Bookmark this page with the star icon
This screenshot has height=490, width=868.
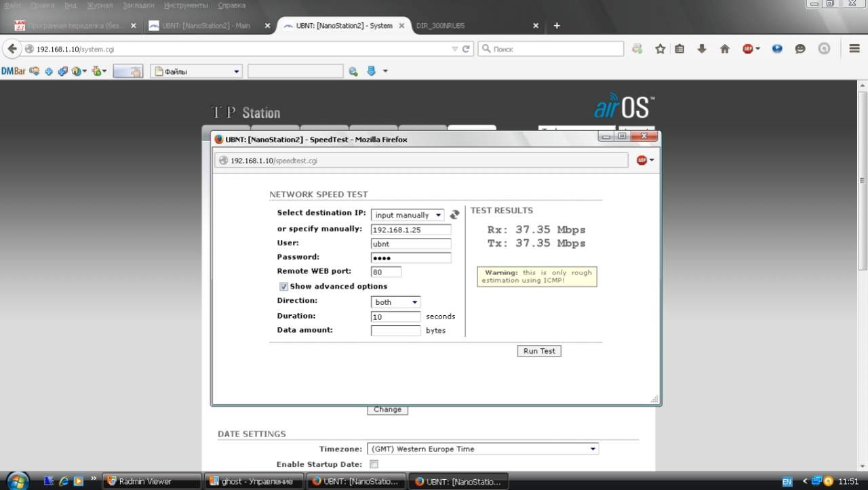660,49
